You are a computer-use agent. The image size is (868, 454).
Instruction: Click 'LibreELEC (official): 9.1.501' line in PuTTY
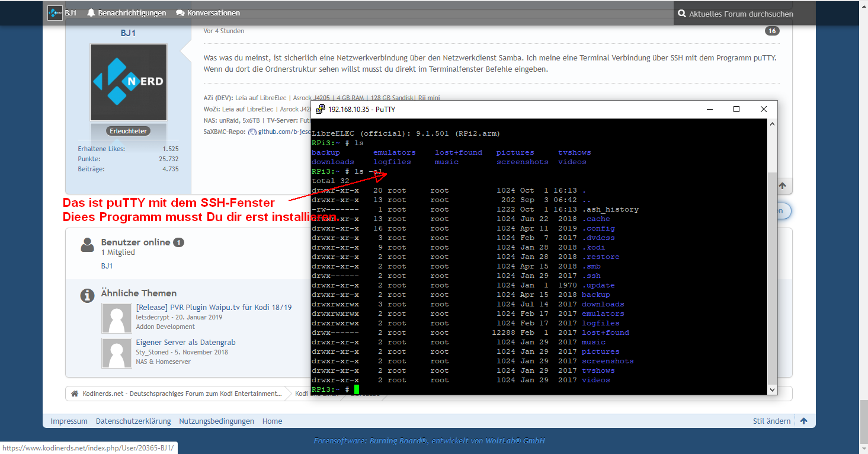pyautogui.click(x=406, y=133)
